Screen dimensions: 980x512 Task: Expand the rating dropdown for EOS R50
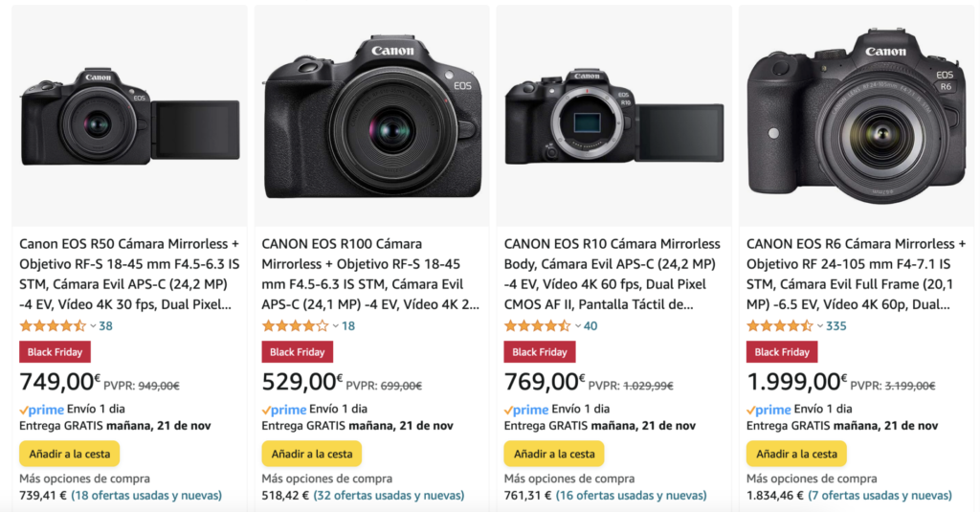(x=93, y=326)
